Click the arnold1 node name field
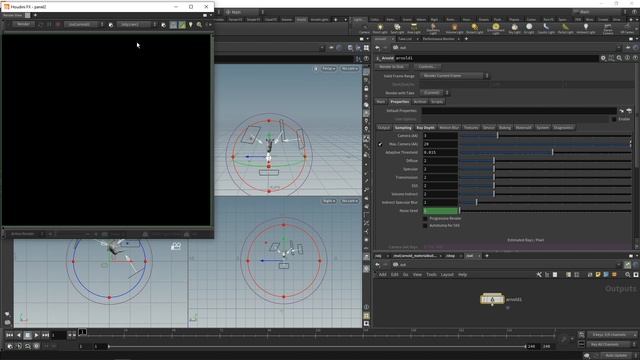640x360 pixels. click(x=496, y=58)
